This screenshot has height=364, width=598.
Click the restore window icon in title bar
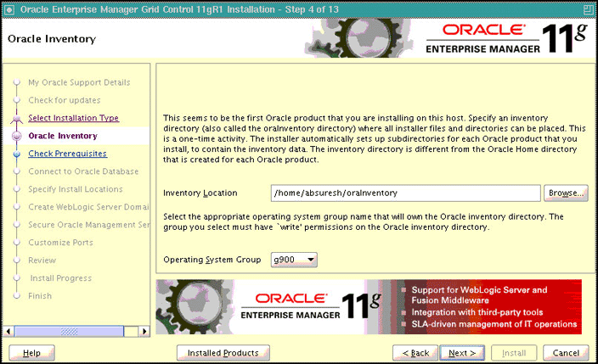589,9
